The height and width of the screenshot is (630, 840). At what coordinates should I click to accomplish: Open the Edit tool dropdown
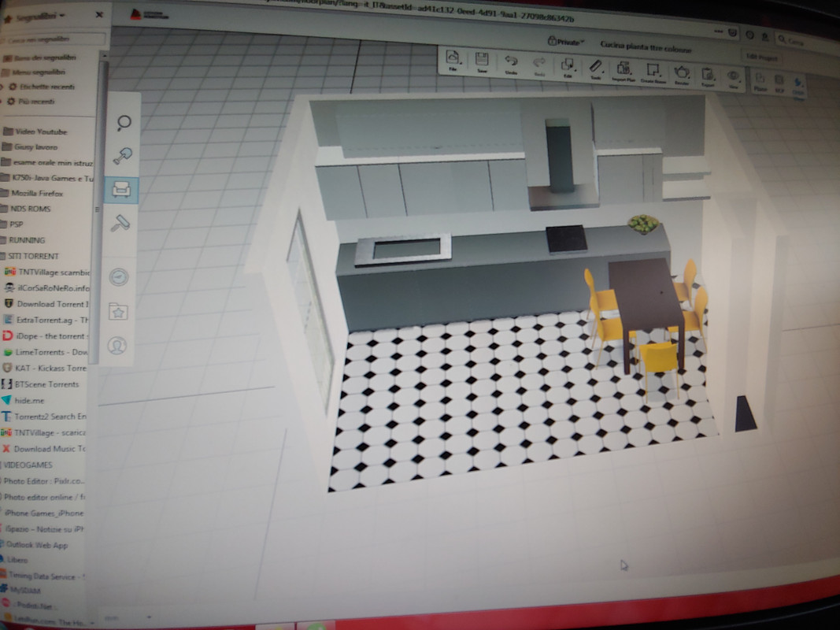(x=568, y=68)
